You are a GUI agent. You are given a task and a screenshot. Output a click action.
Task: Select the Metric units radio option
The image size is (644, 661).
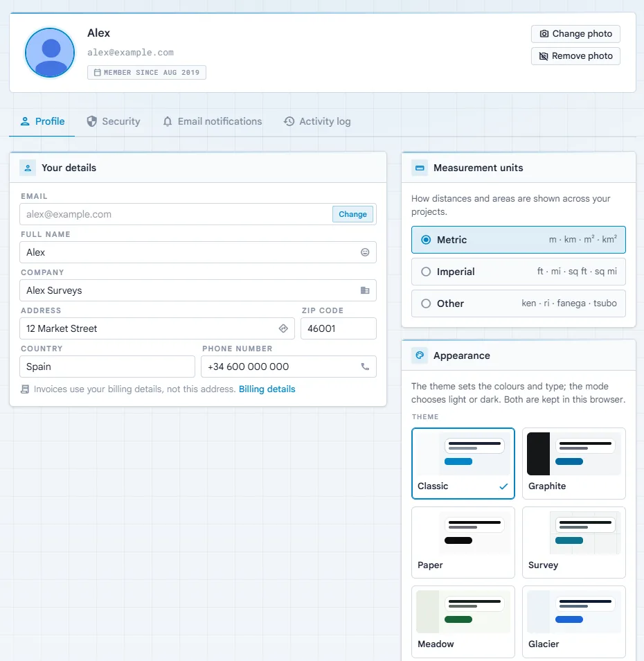coord(519,240)
